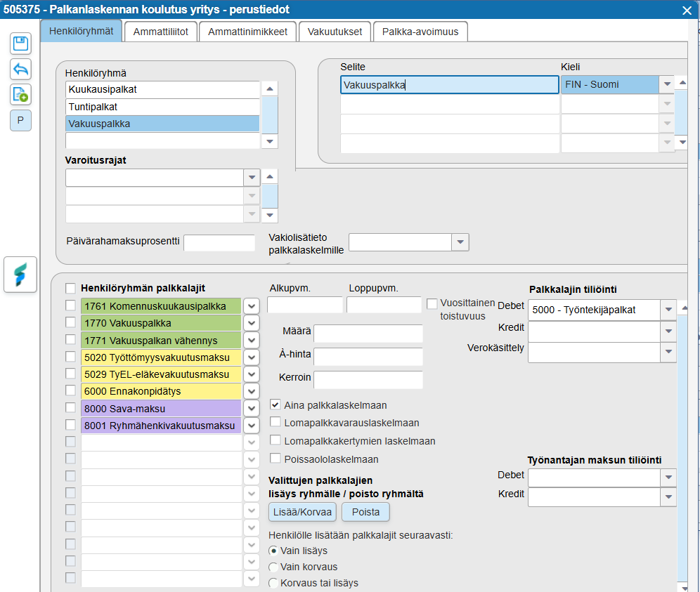Tick checkbox for 8000 Sava-maksu

click(70, 407)
